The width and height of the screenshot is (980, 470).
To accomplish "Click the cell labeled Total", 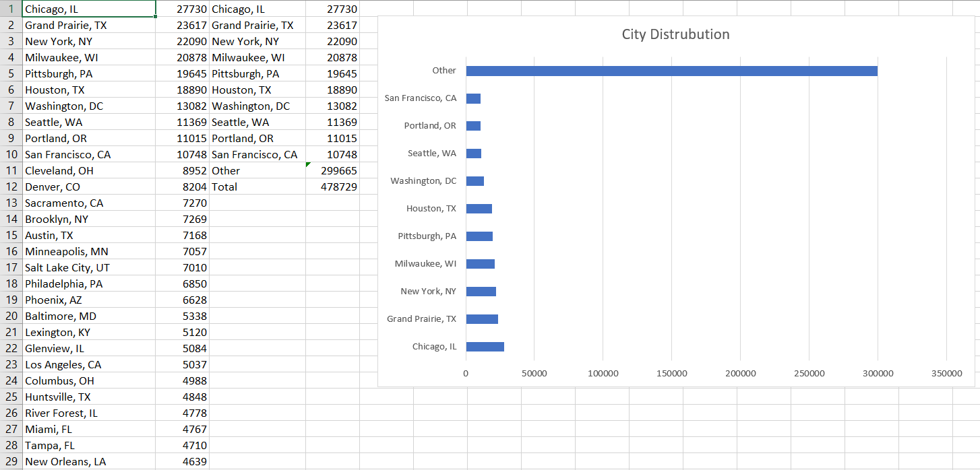I will point(256,187).
